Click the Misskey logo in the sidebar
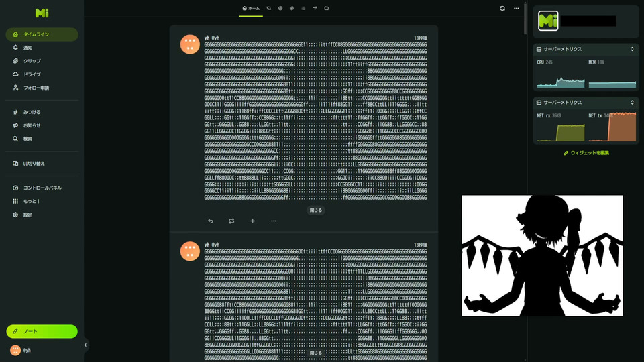Viewport: 644px width, 362px height. pyautogui.click(x=42, y=13)
